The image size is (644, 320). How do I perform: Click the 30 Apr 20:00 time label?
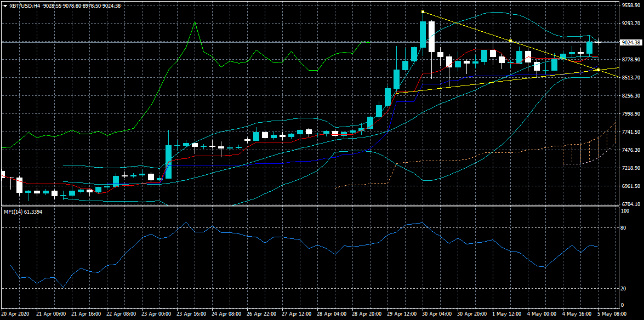point(472,313)
